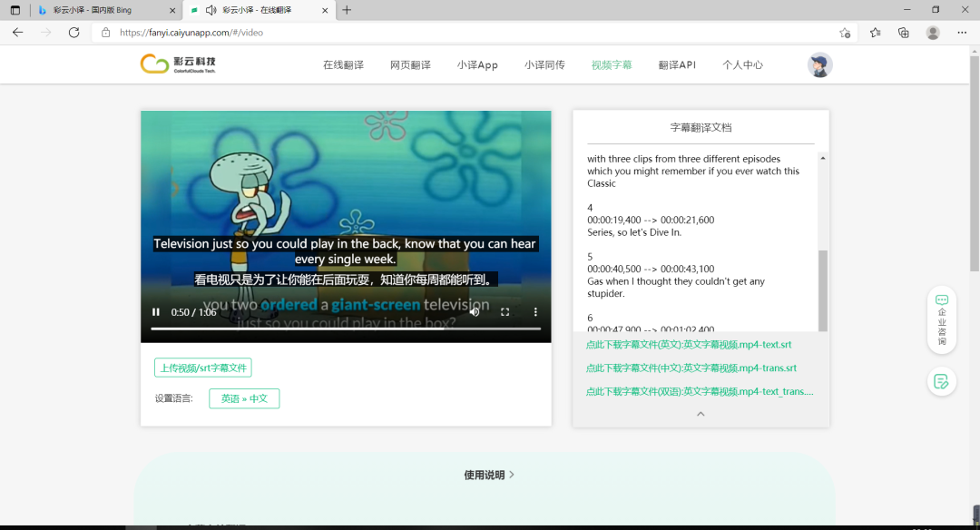The width and height of the screenshot is (980, 530).
Task: Collapse the subtitle panel with chevron
Action: click(x=701, y=414)
